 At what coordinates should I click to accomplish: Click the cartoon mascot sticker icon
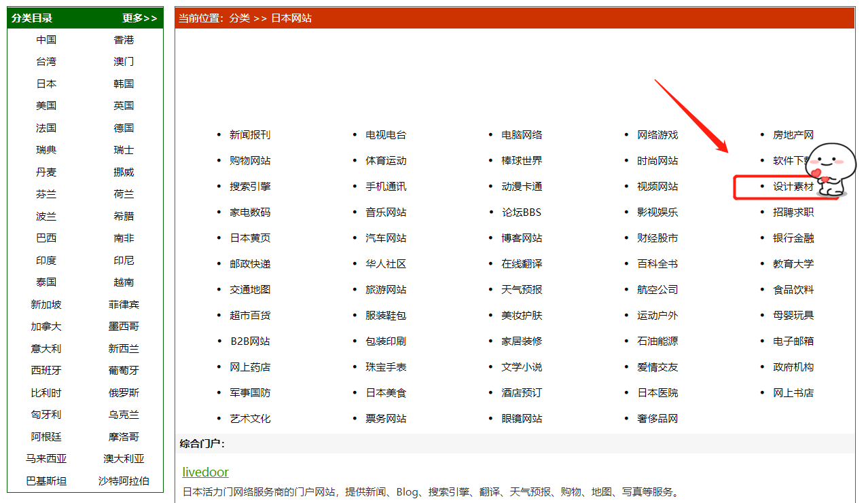[831, 170]
